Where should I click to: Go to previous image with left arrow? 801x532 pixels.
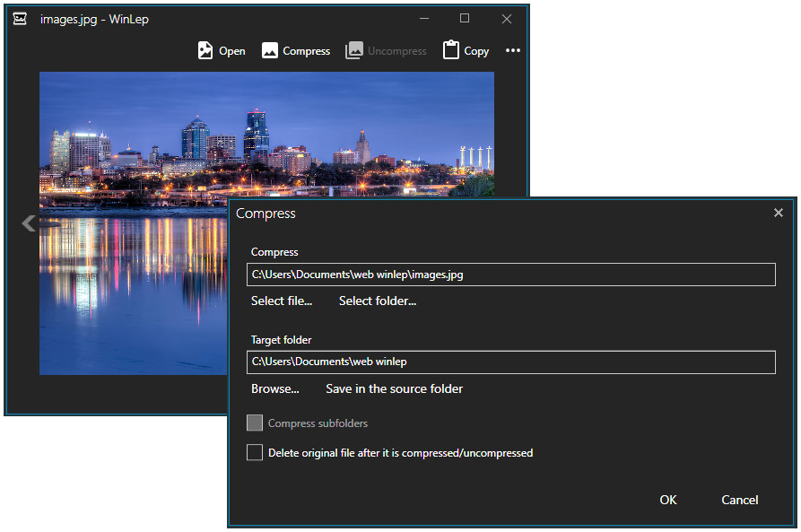(29, 223)
